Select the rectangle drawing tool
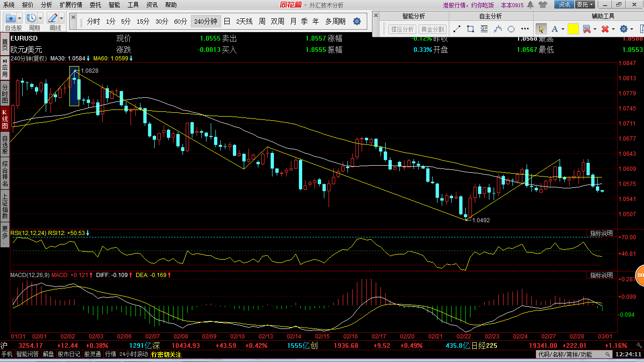 tap(470, 29)
